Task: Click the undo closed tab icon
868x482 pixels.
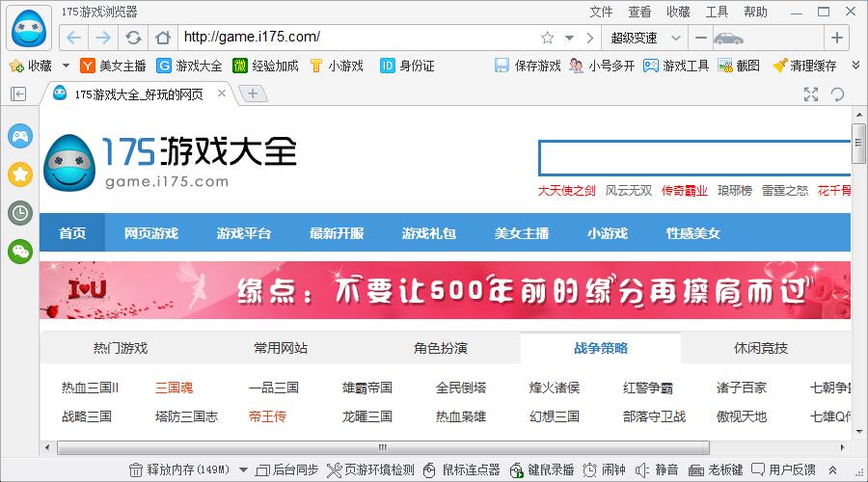Action: tap(837, 94)
